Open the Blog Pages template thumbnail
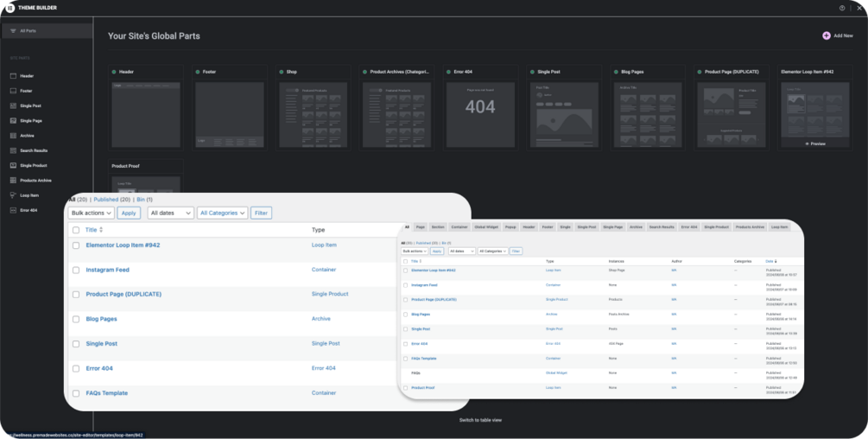The height and width of the screenshot is (439, 868). (648, 115)
